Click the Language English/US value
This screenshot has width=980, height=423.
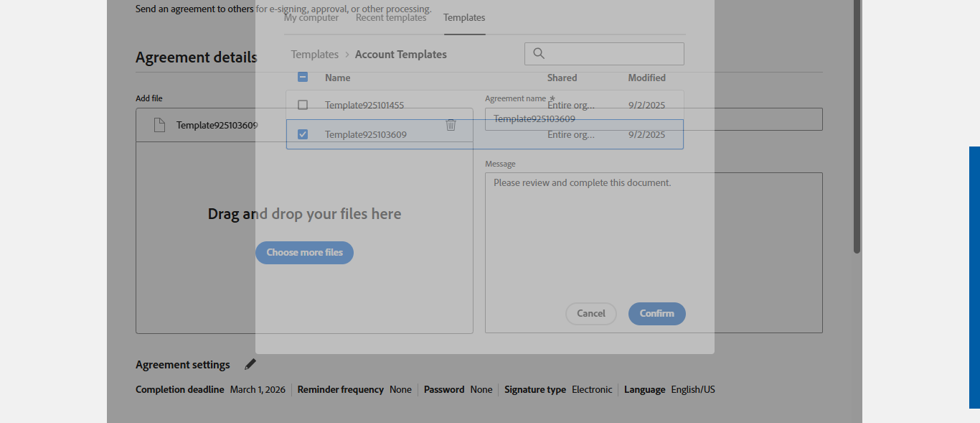[x=693, y=390]
